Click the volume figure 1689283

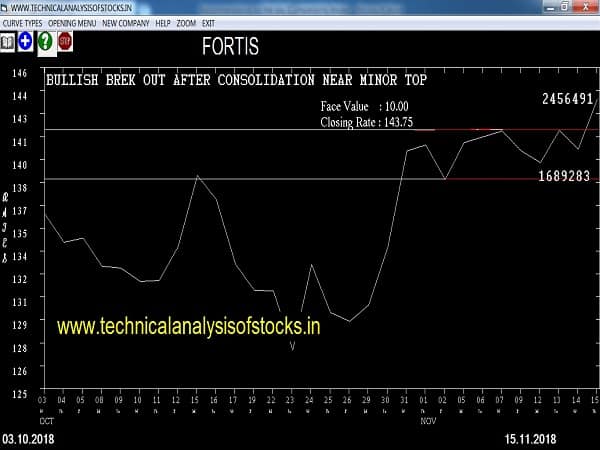tap(564, 176)
